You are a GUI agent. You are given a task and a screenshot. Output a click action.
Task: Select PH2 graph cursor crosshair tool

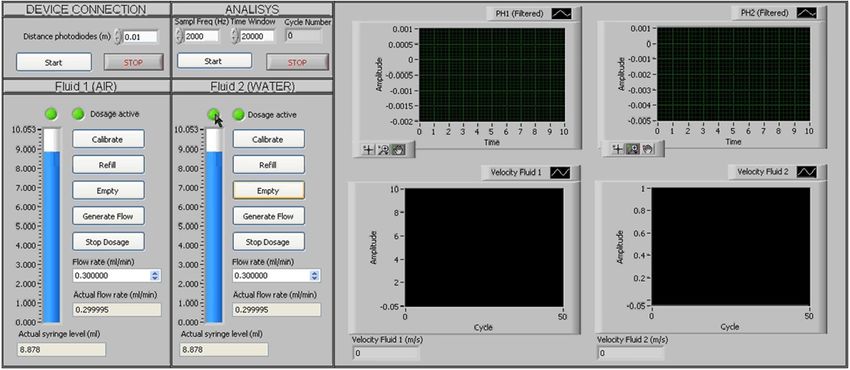617,149
